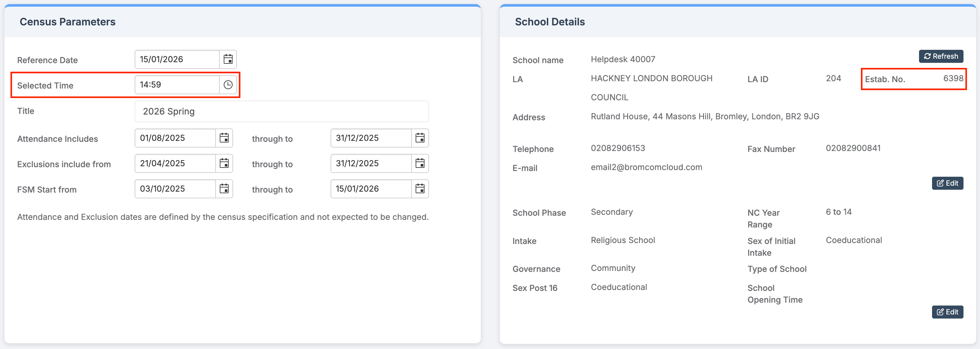
Task: Open FSM Start from calendar icon
Action: point(224,189)
